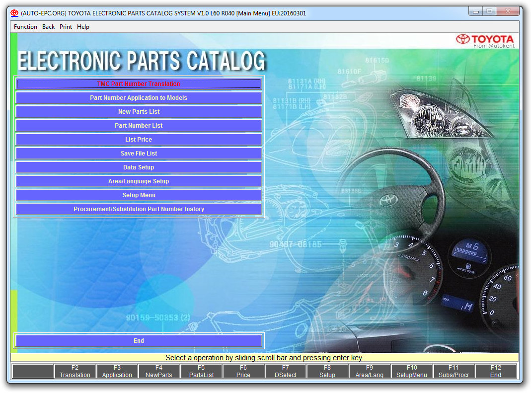Open Area/Language Setup

(139, 181)
